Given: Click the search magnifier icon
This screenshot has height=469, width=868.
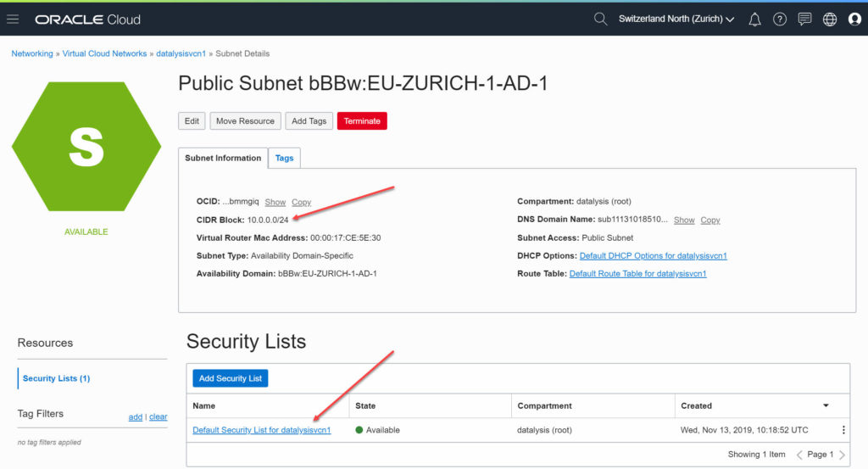Looking at the screenshot, I should [600, 20].
